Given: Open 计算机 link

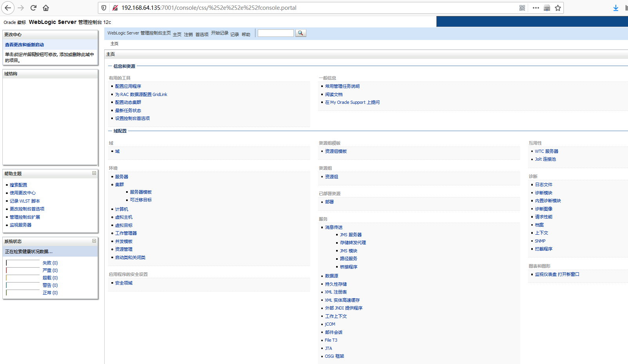Looking at the screenshot, I should click(121, 209).
